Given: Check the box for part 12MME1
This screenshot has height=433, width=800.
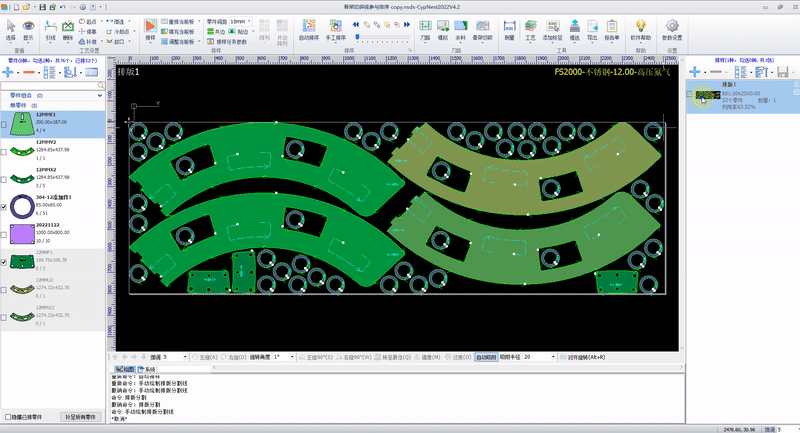Looking at the screenshot, I should [6, 124].
